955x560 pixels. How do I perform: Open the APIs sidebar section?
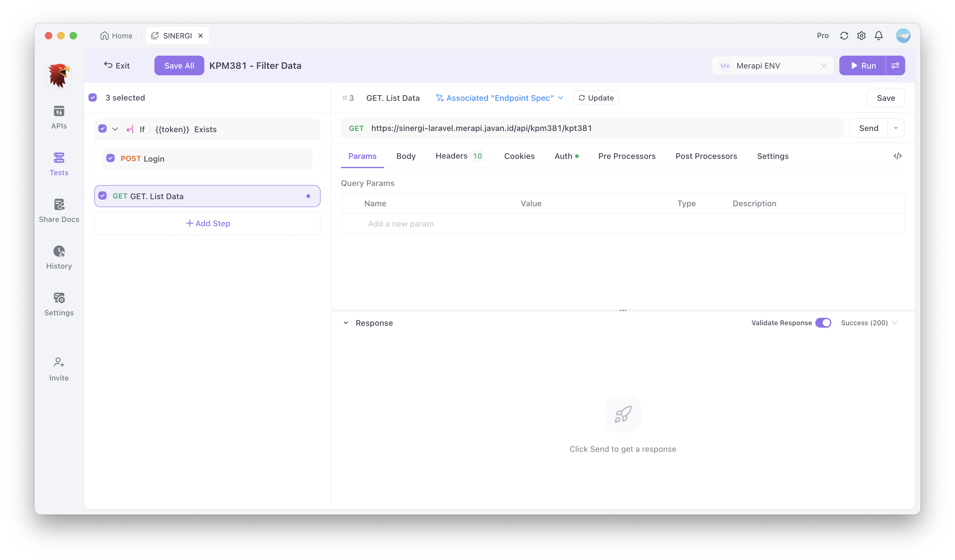tap(59, 117)
